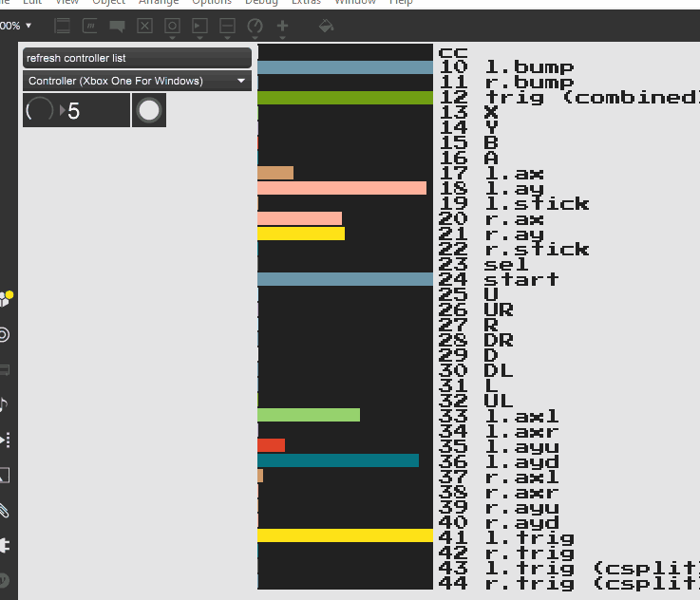Open the plug-ins plug icon in sidebar
This screenshot has height=600, width=700.
(4, 546)
